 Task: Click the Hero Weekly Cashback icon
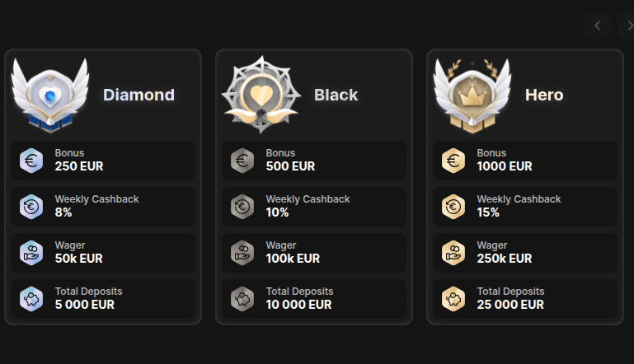[453, 206]
